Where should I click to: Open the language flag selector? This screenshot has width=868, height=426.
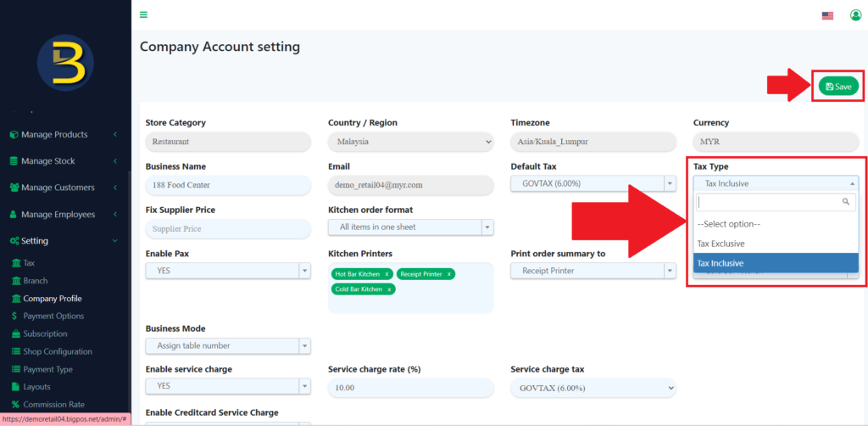coord(827,15)
